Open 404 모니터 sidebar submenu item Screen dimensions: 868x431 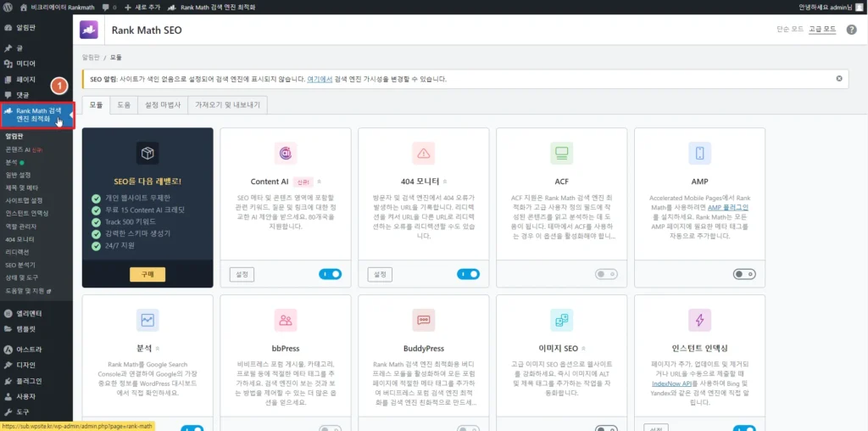(20, 239)
